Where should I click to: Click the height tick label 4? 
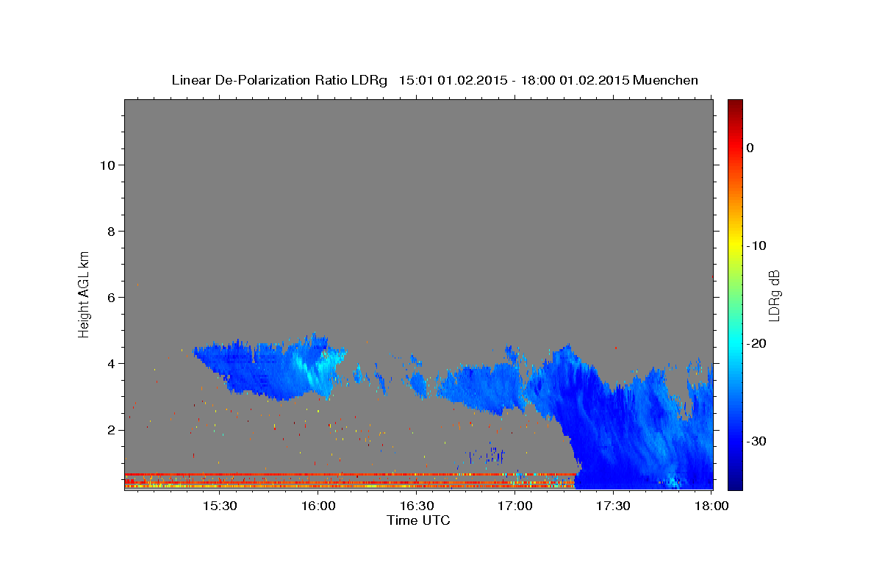click(111, 364)
